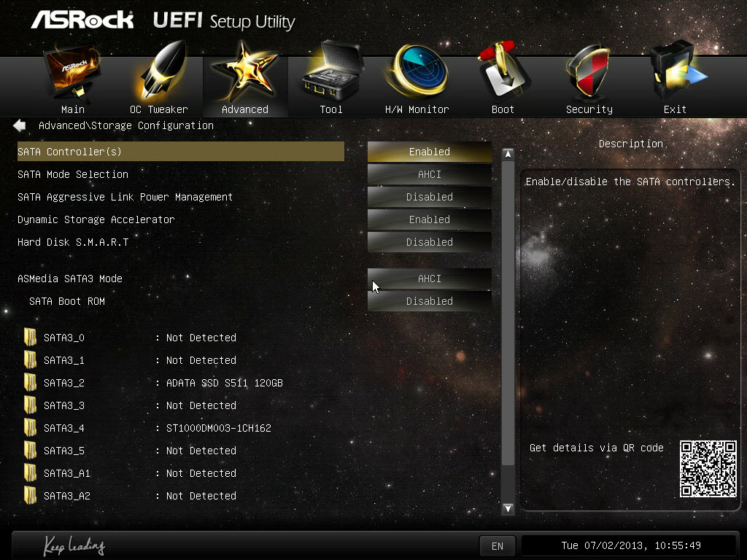The image size is (747, 560).
Task: Select the Dynamic Storage Accelerator label
Action: (96, 219)
